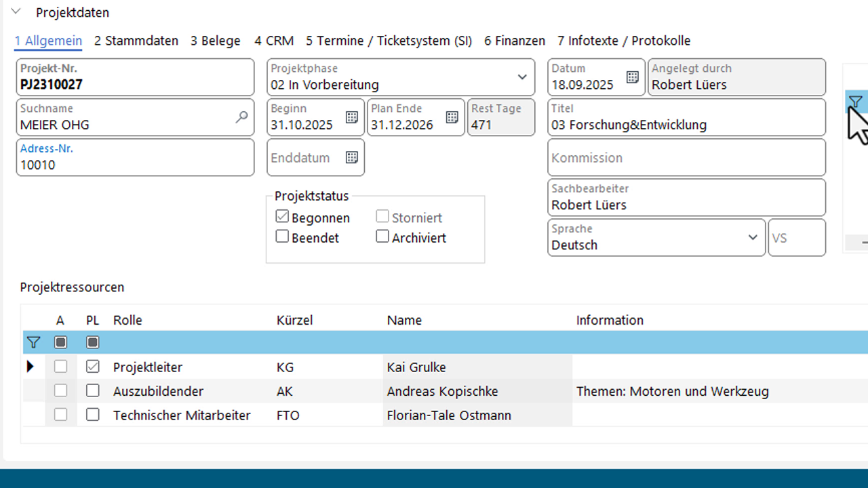
Task: Open the Datum calendar picker
Action: pos(632,77)
